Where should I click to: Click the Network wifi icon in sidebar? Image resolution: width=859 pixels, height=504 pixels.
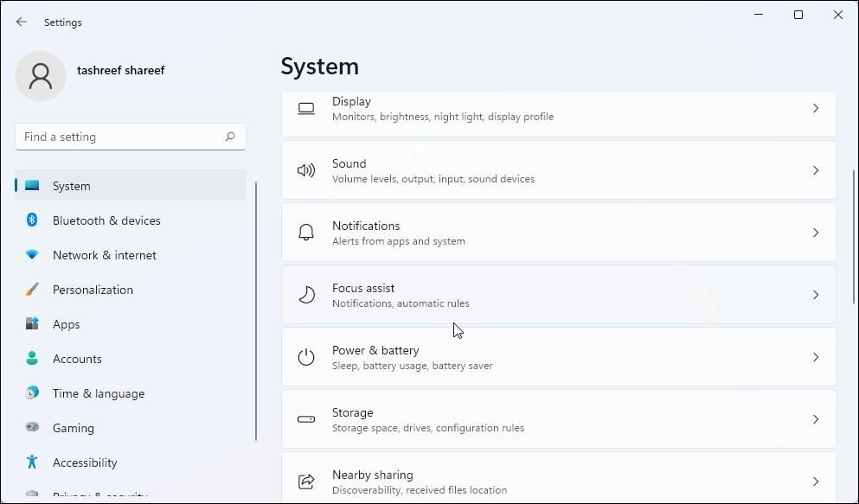tap(32, 254)
